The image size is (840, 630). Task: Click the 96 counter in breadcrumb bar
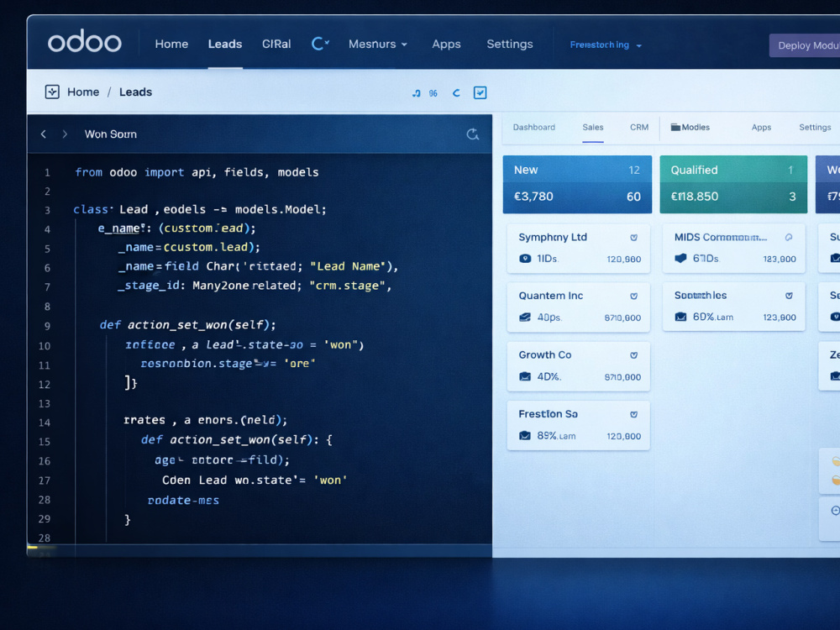[433, 93]
